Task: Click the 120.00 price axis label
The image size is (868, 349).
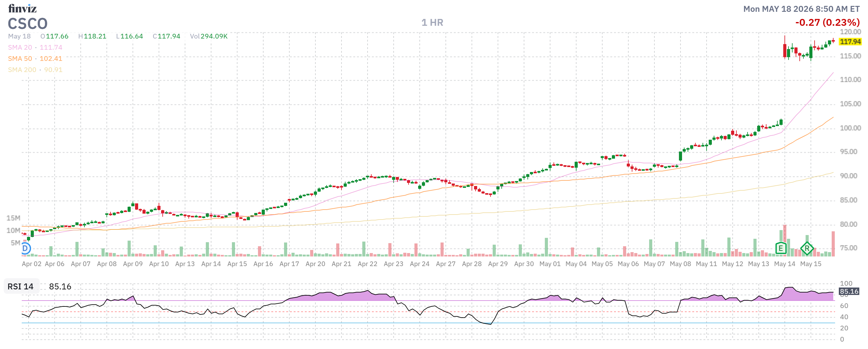Action: coord(851,32)
